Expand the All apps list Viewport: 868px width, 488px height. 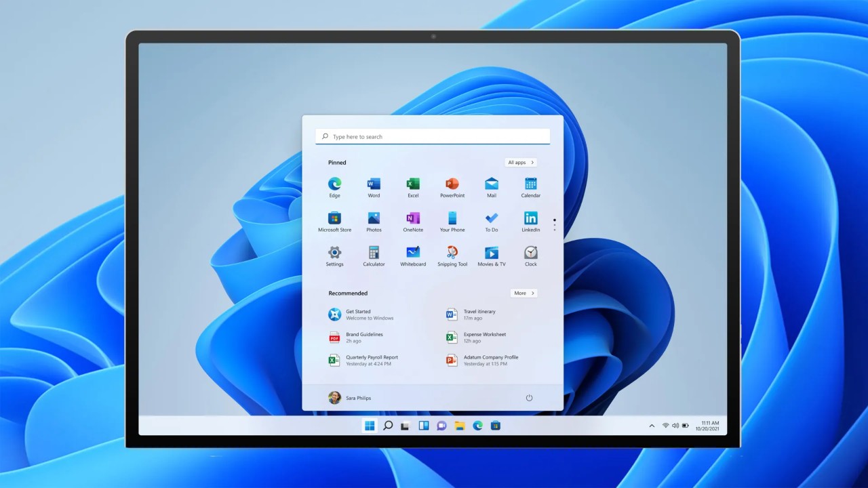click(x=520, y=162)
